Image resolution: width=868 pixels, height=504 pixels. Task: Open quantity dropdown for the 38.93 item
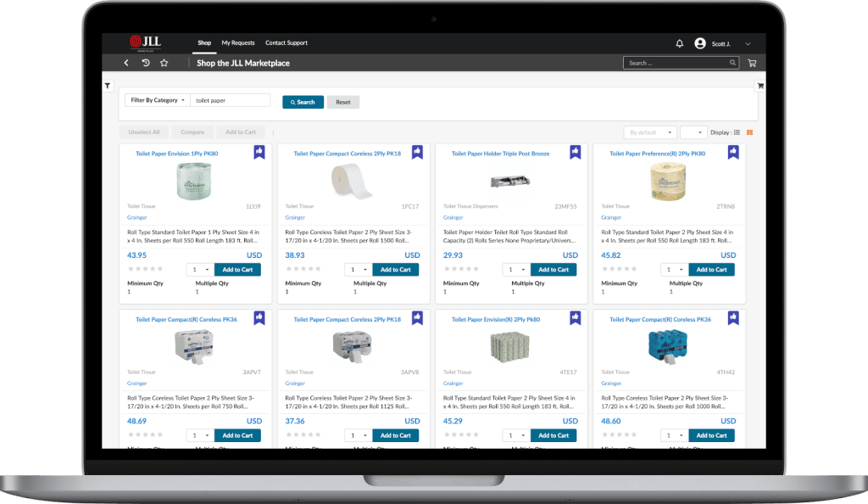click(x=359, y=270)
